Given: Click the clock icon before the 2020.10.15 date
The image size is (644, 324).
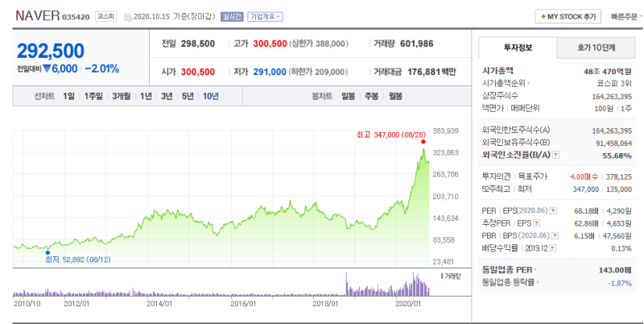Looking at the screenshot, I should point(128,17).
